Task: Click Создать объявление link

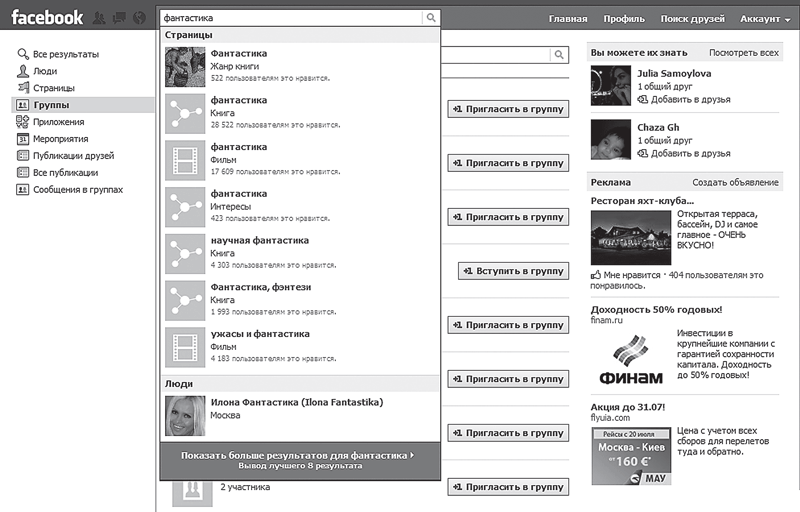Action: point(735,182)
